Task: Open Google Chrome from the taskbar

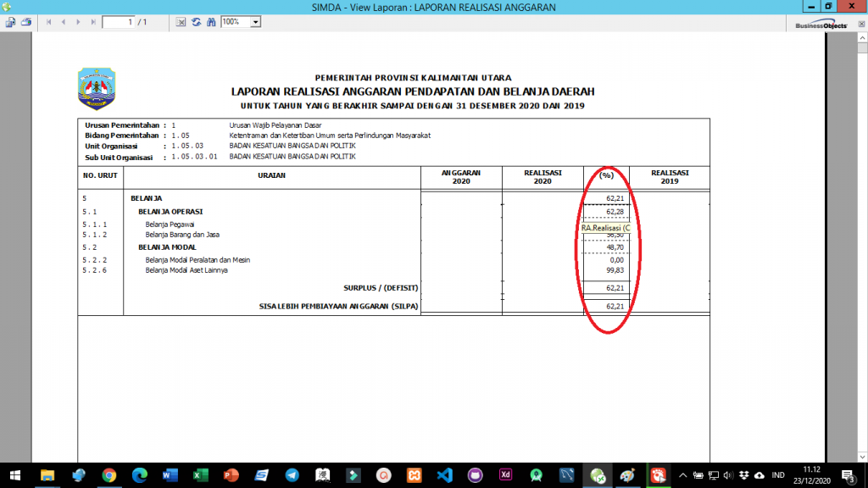Action: point(109,475)
